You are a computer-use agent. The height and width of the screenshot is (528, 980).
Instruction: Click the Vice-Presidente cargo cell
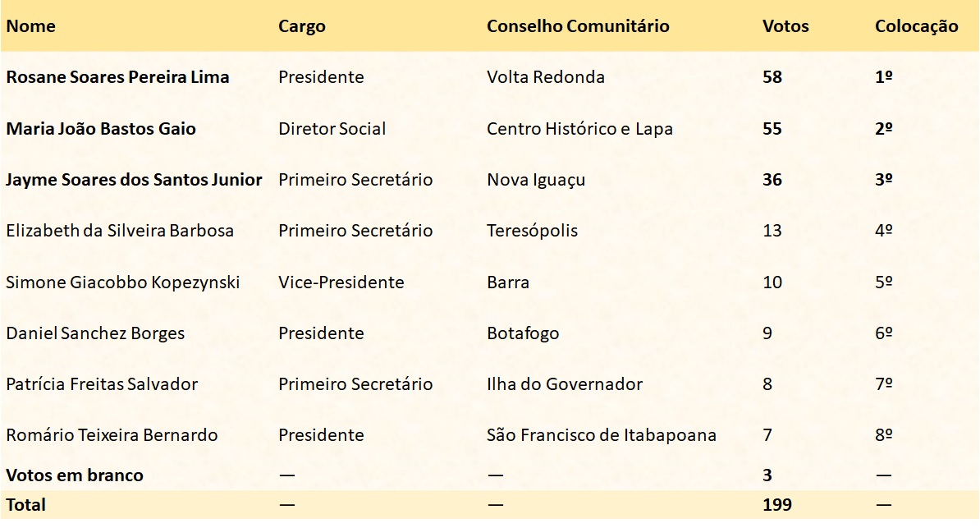(x=341, y=282)
